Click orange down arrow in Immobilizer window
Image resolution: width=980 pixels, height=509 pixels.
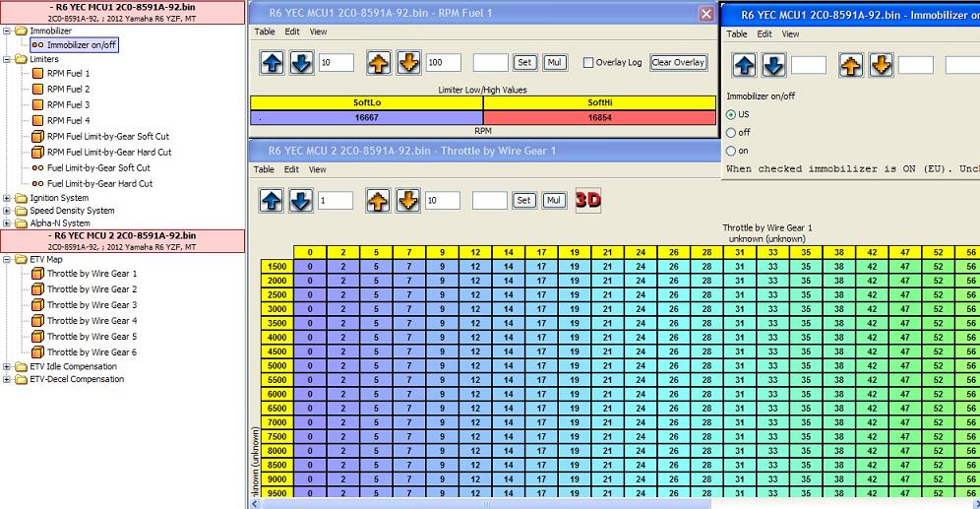(x=880, y=65)
